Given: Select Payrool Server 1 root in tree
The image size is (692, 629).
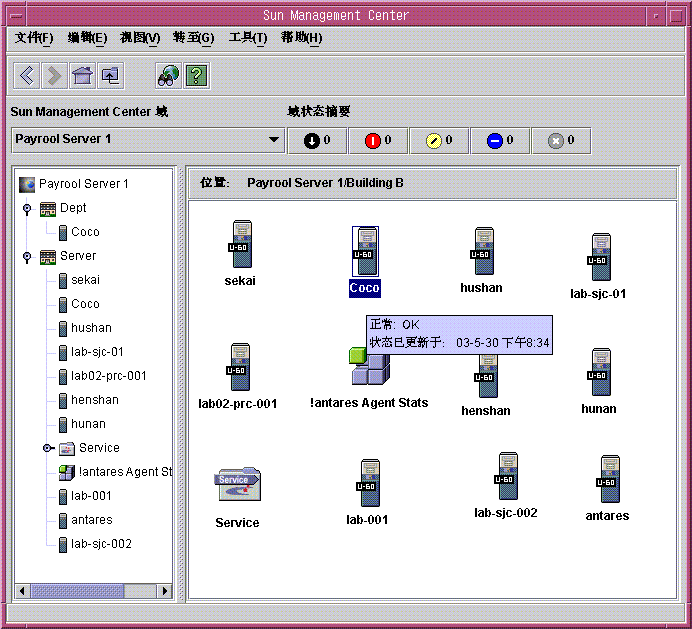Looking at the screenshot, I should tap(74, 184).
